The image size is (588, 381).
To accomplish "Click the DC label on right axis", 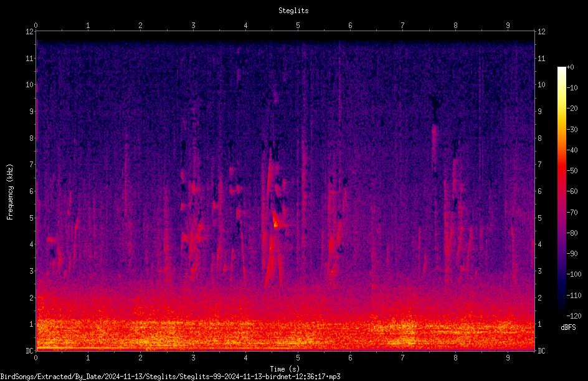I will (x=541, y=350).
